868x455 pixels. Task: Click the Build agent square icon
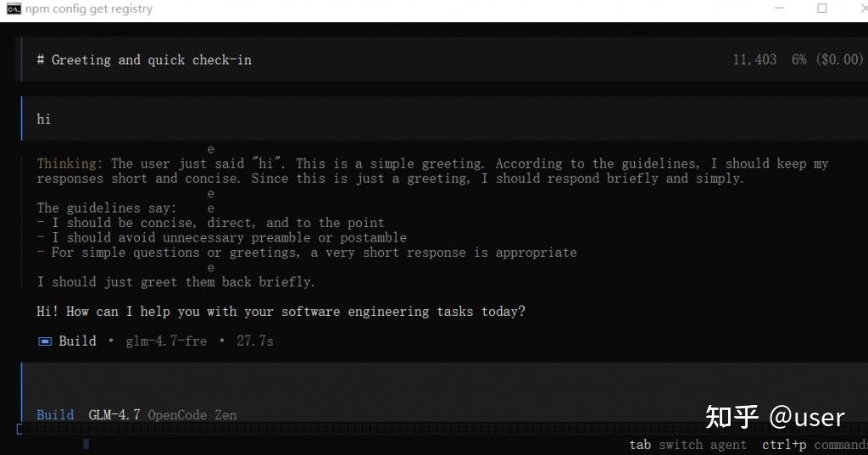[x=45, y=341]
